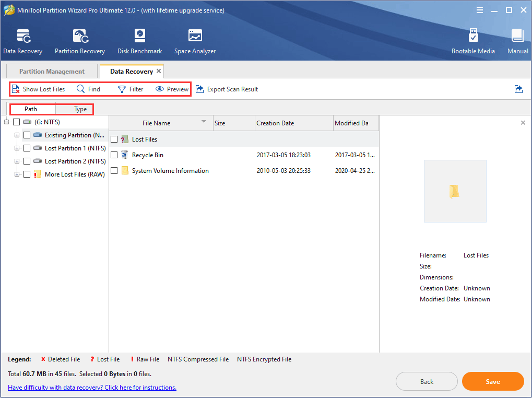
Task: Click the creation date 2017-03-05 18:23:03
Action: click(283, 155)
